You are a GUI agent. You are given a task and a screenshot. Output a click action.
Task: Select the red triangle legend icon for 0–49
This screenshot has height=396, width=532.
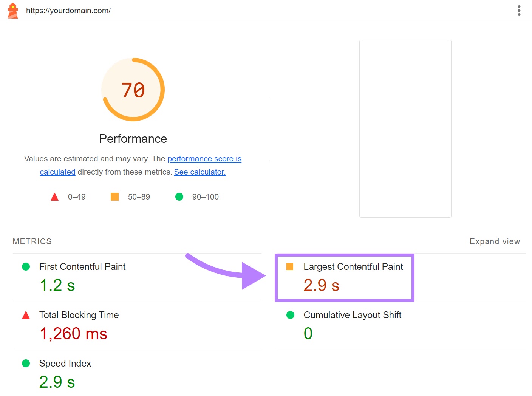[55, 196]
